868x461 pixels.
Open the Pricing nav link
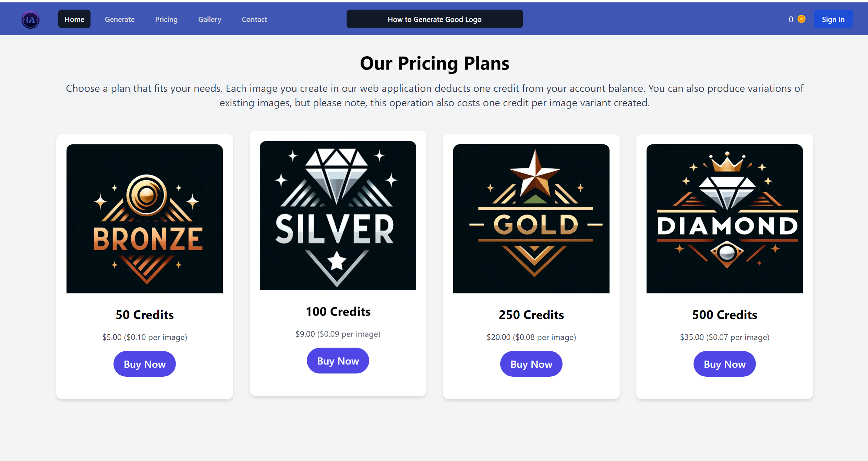point(166,19)
